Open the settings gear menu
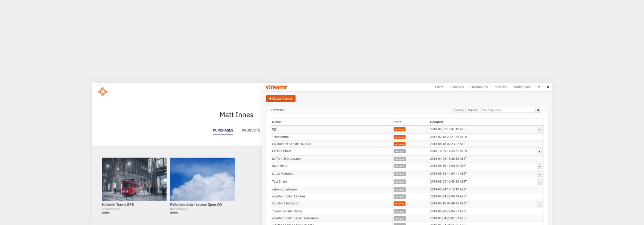Screen dimensions: 644x225 coord(548,87)
